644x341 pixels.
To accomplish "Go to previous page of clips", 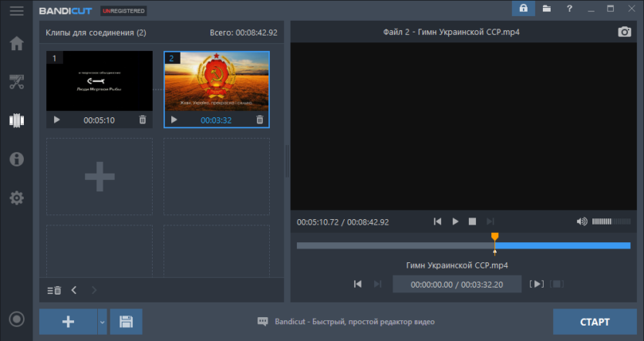I will point(74,290).
